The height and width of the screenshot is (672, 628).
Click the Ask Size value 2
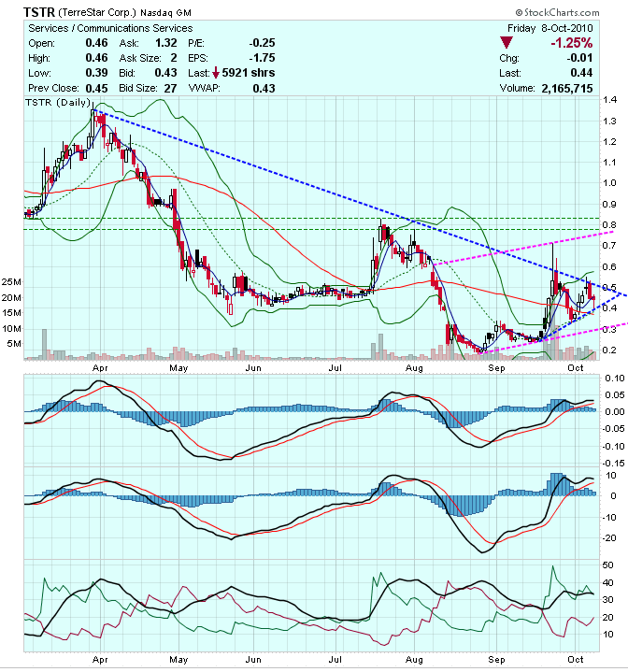174,58
